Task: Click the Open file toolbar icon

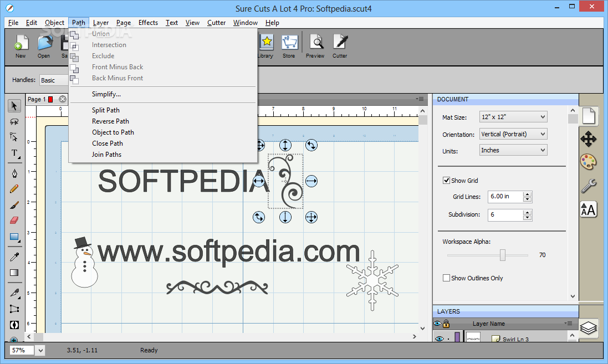Action: click(x=44, y=46)
